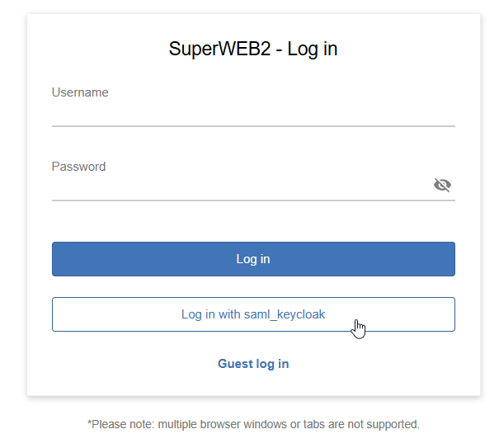Click the Password label text

78,167
